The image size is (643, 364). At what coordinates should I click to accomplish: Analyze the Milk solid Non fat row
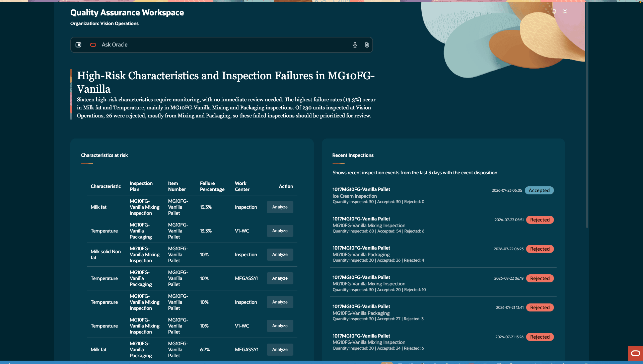tap(280, 255)
